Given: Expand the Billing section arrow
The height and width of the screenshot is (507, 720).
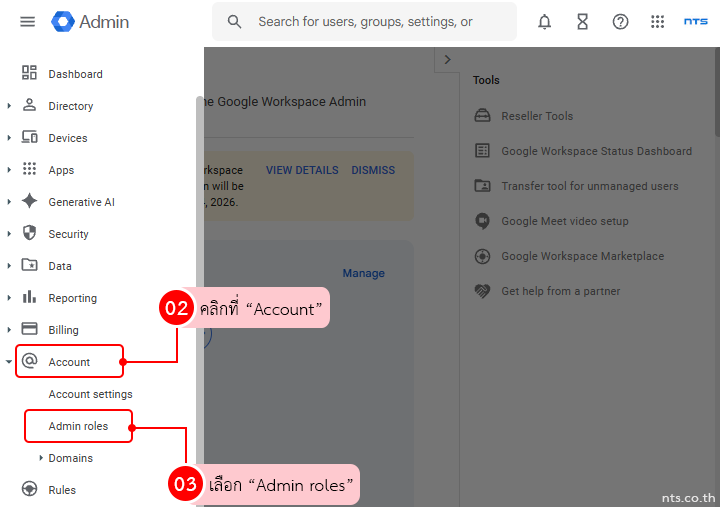Looking at the screenshot, I should click(x=9, y=330).
